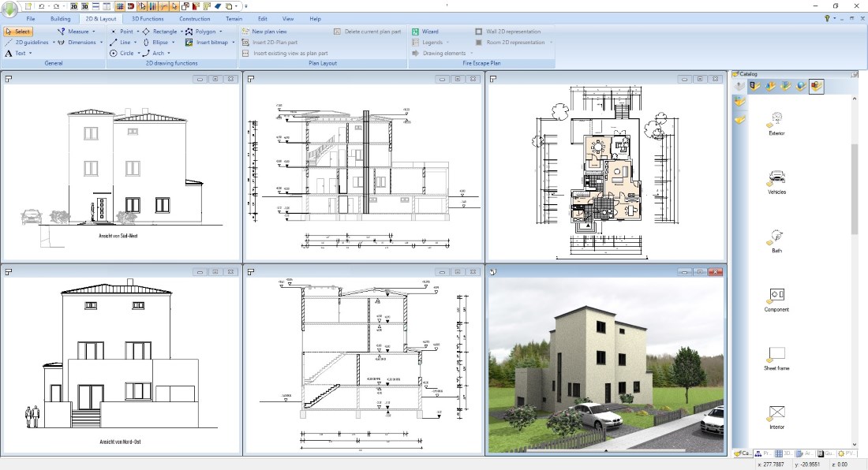
Task: Toggle the magnet snap in quick toolbar
Action: (131, 6)
